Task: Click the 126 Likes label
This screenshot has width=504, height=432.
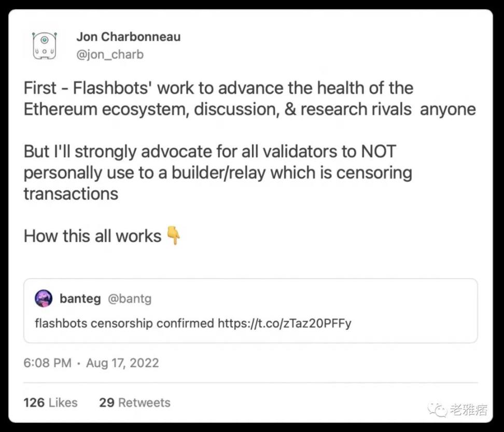Action: [50, 402]
